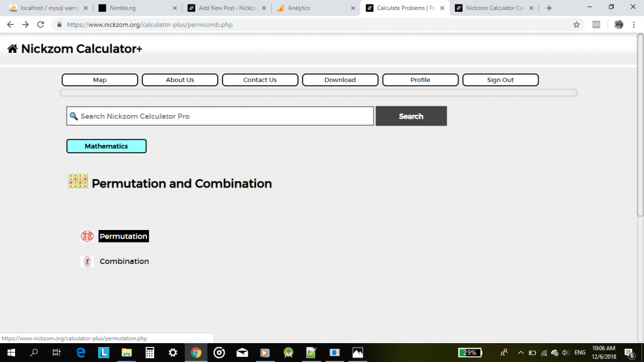Switch to the Nimble.ng tab
This screenshot has height=362, width=644.
click(138, 8)
